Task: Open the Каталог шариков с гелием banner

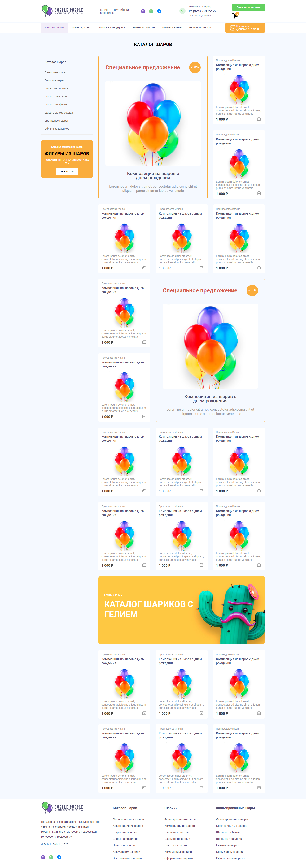Action: pyautogui.click(x=181, y=610)
